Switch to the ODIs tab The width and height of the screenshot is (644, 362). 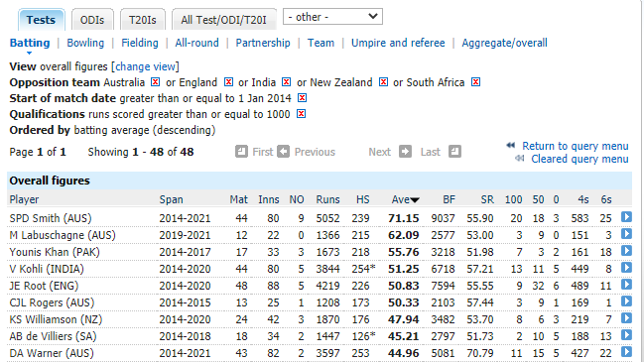click(92, 20)
